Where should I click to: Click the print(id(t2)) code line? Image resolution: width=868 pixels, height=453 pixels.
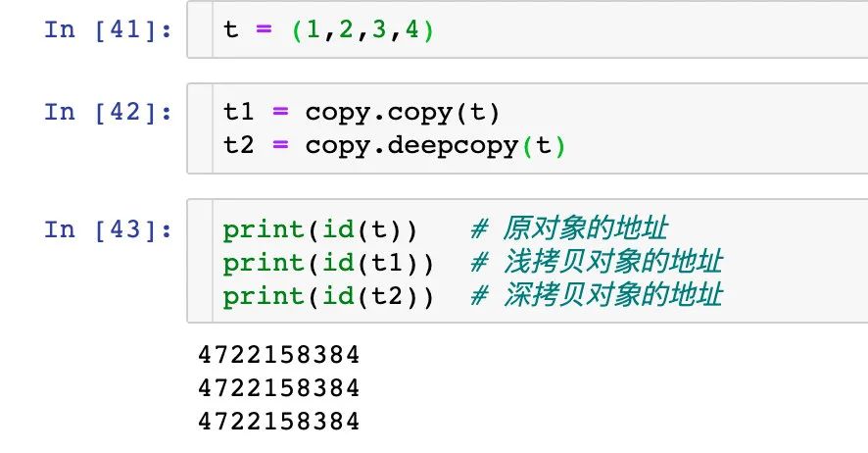(328, 296)
